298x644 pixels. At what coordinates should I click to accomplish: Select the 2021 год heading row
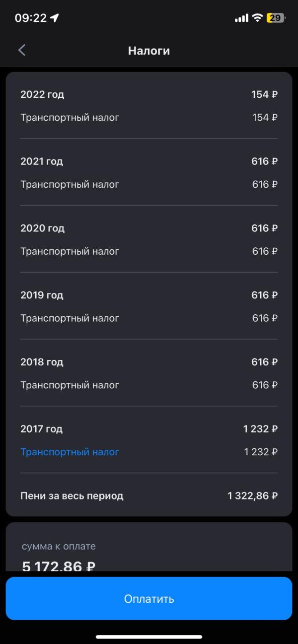click(149, 161)
